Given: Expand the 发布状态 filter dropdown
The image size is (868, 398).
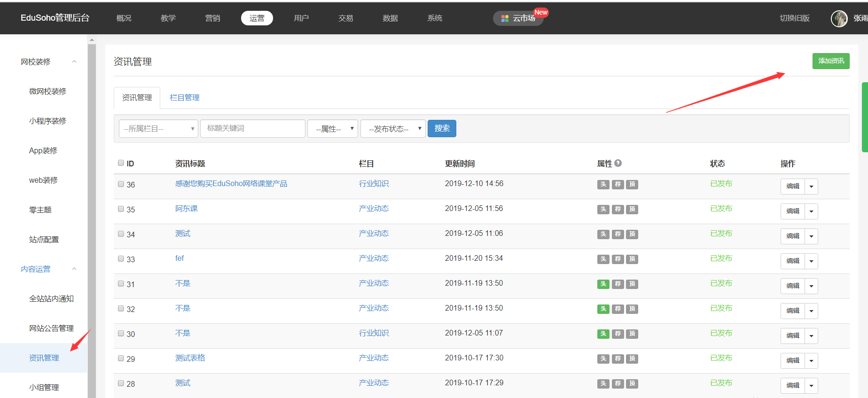Looking at the screenshot, I should 393,129.
